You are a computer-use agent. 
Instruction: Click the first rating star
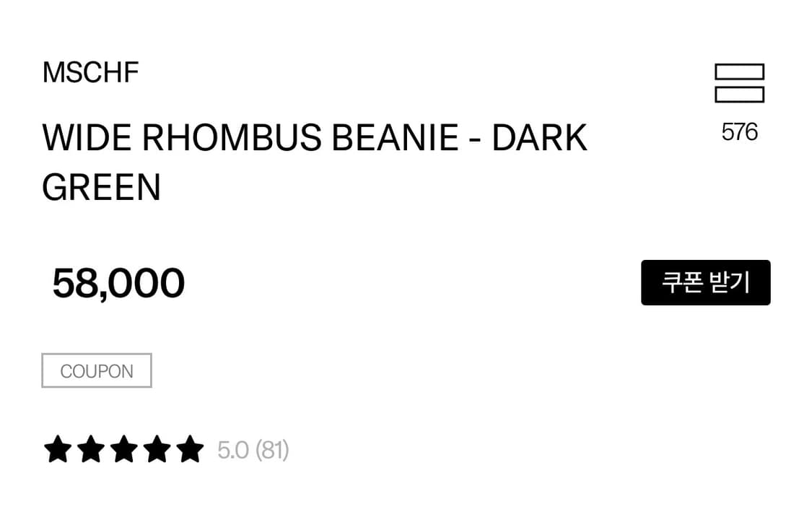[57, 449]
